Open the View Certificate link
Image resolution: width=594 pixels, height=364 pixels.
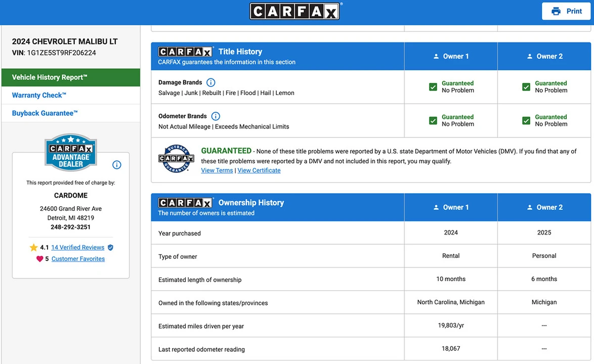pyautogui.click(x=259, y=170)
